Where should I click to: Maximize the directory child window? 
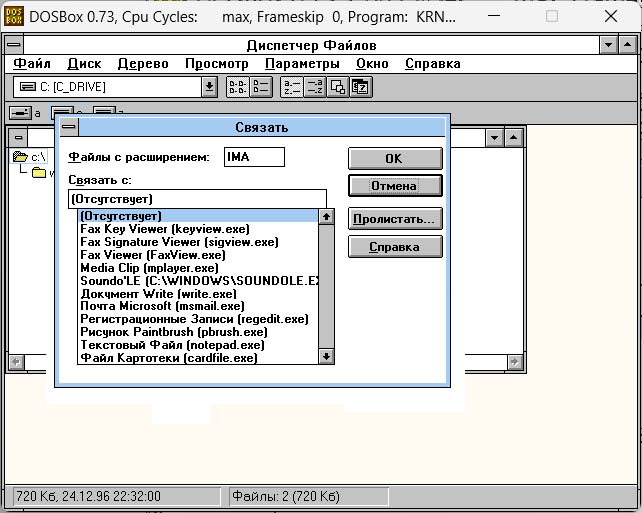513,138
